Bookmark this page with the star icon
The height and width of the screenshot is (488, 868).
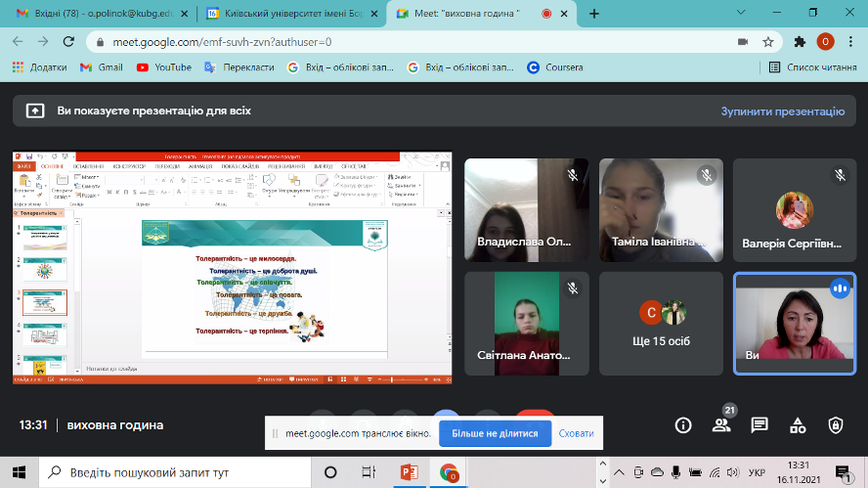pos(769,42)
